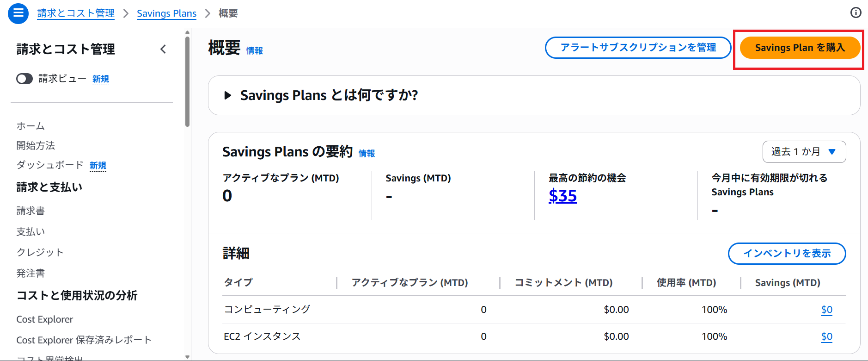Image resolution: width=868 pixels, height=361 pixels.
Task: Open the hamburger navigation menu
Action: click(x=18, y=13)
